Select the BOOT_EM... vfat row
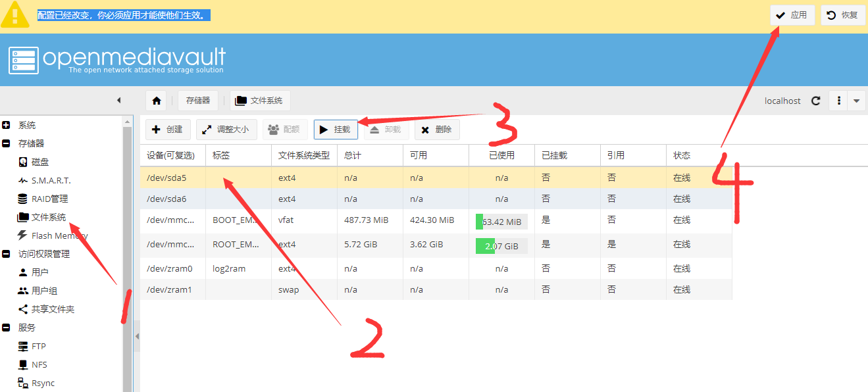This screenshot has width=868, height=392. coord(436,221)
